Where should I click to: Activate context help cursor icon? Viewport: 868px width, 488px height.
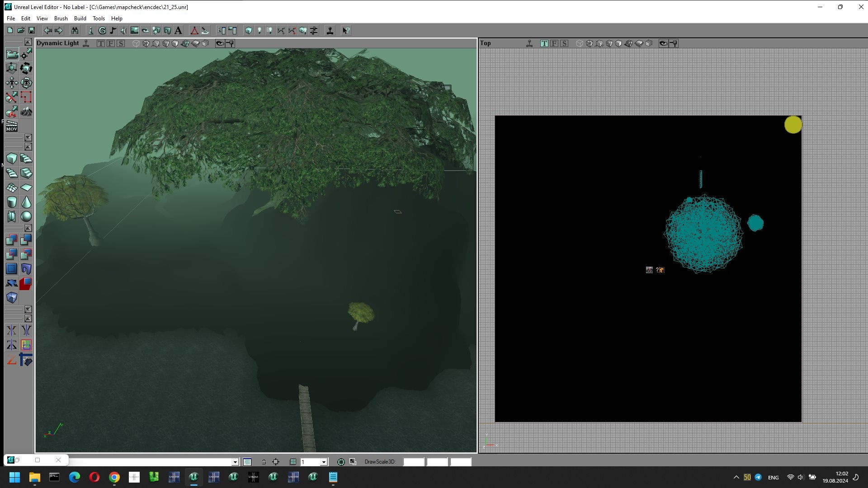(346, 30)
